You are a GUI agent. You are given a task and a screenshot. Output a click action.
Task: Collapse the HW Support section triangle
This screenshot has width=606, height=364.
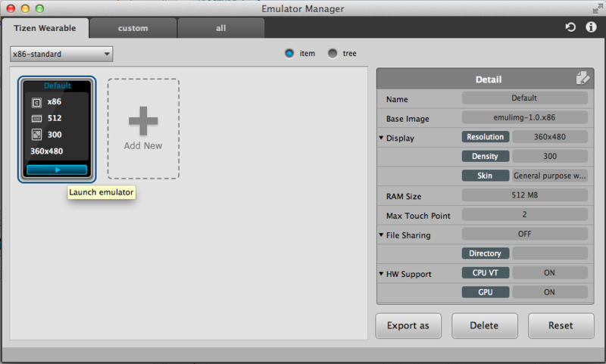(381, 274)
